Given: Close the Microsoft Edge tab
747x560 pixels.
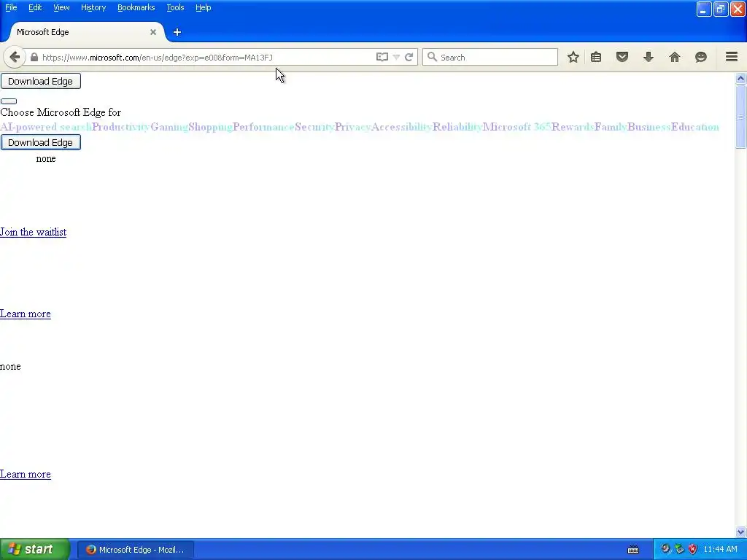Looking at the screenshot, I should tap(153, 32).
